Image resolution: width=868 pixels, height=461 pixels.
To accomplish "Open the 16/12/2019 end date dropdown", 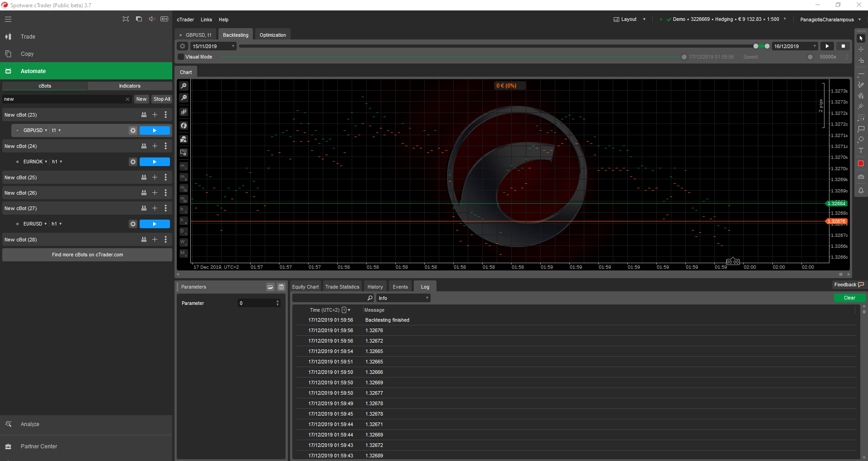I will pos(795,46).
